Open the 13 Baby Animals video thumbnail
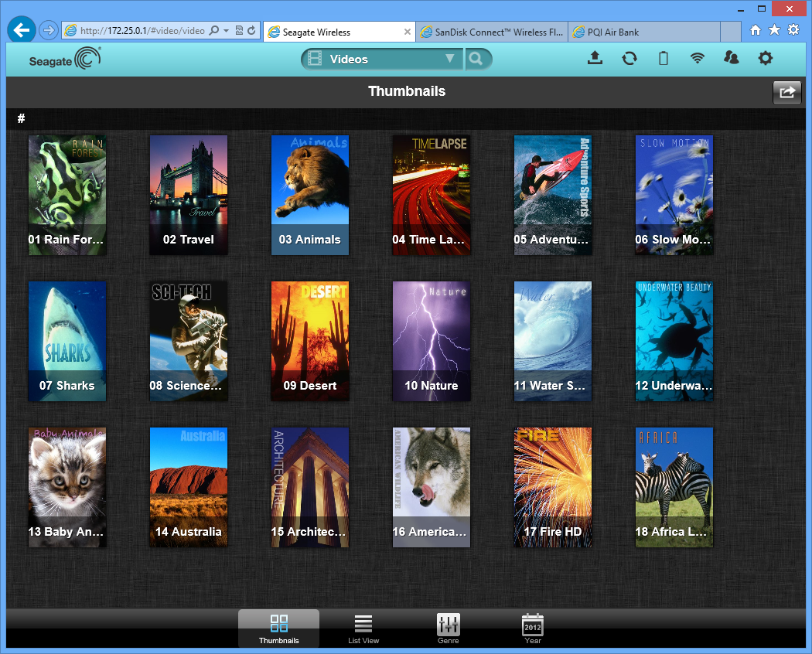Image resolution: width=812 pixels, height=654 pixels. [x=67, y=487]
